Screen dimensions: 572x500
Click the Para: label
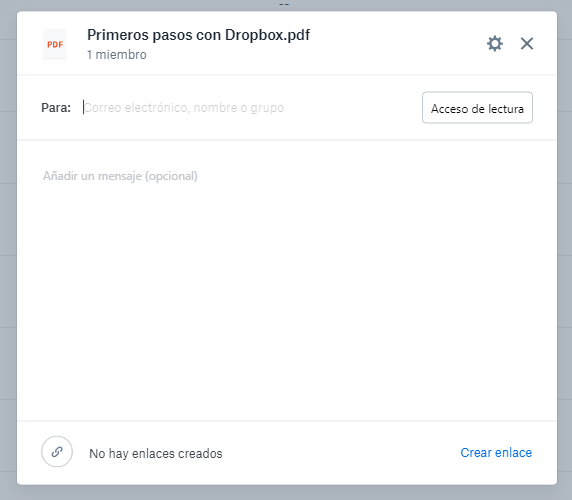pyautogui.click(x=56, y=108)
